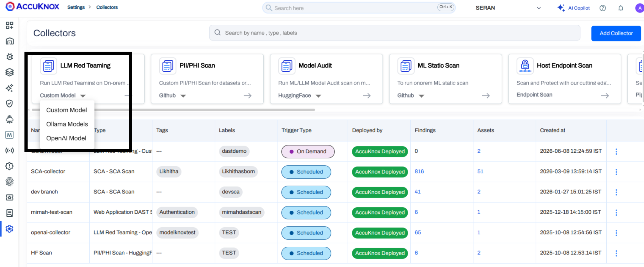Open the ticket star icon in sidebar
644x267 pixels.
click(10, 198)
